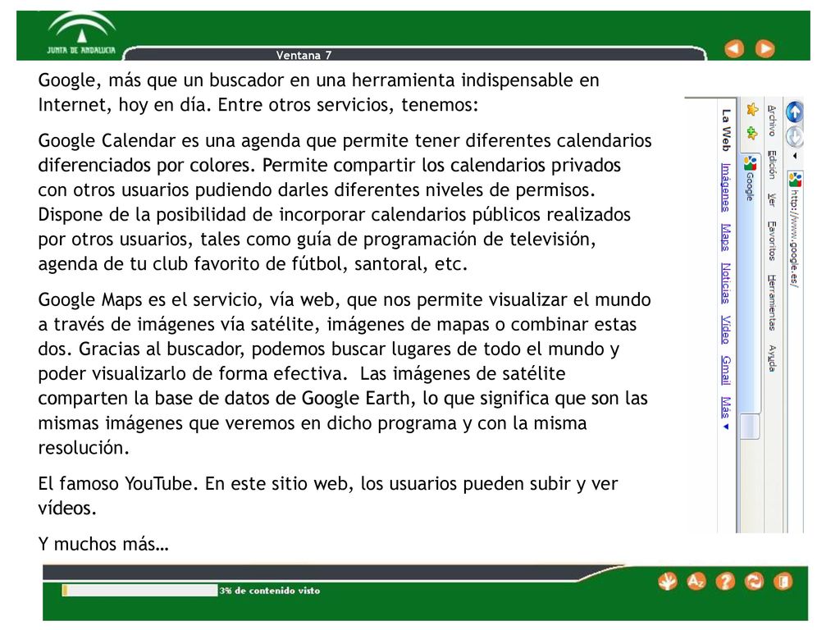This screenshot has height=630, width=840.
Task: Advance to the next slide with the right arrow
Action: [x=765, y=48]
